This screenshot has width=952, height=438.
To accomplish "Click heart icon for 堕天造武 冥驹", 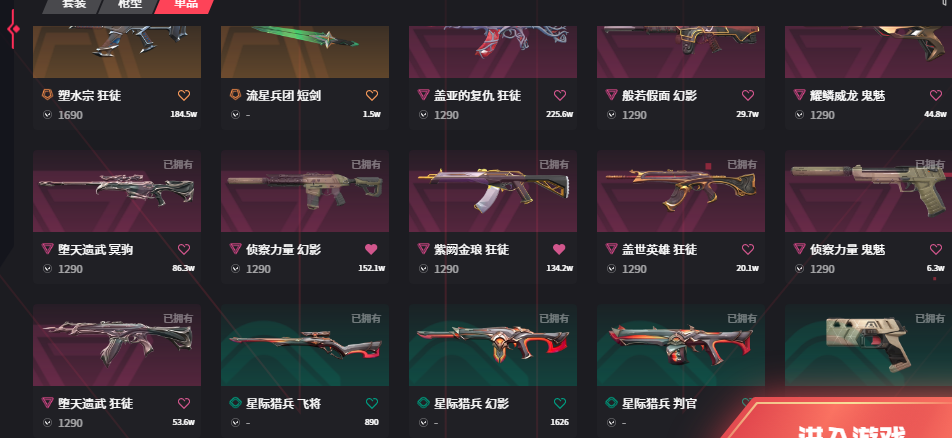I will coord(184,249).
